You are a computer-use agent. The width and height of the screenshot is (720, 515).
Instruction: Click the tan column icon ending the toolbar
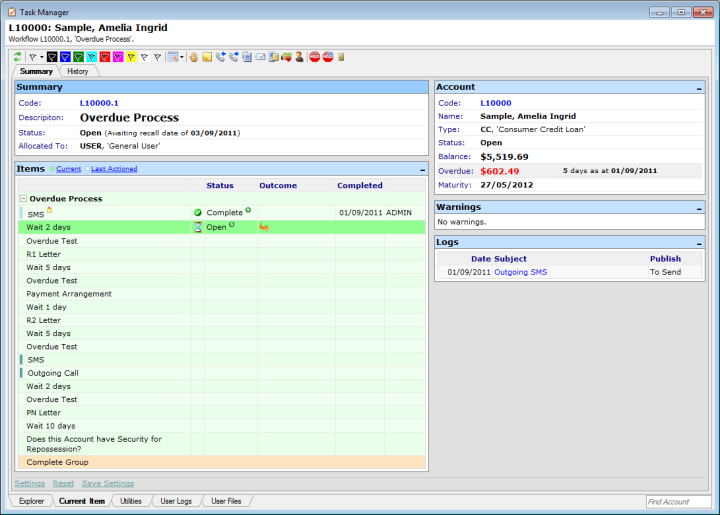point(341,57)
